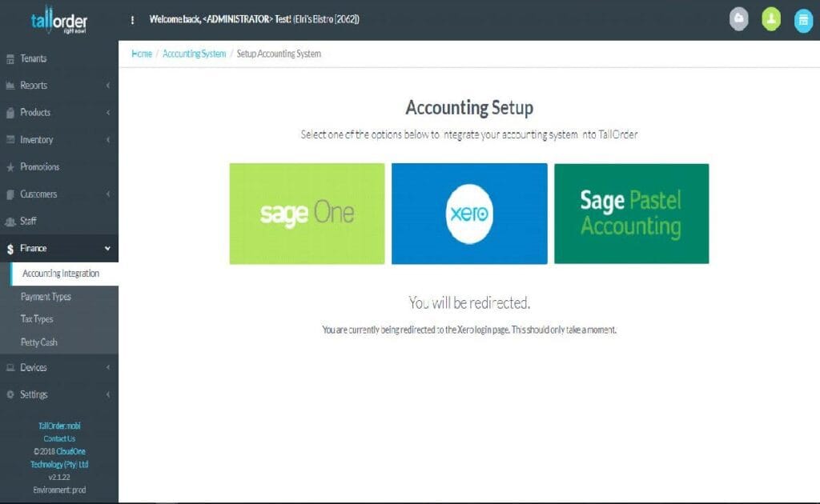
Task: Click the 'You will be redirected.' message
Action: [x=469, y=303]
